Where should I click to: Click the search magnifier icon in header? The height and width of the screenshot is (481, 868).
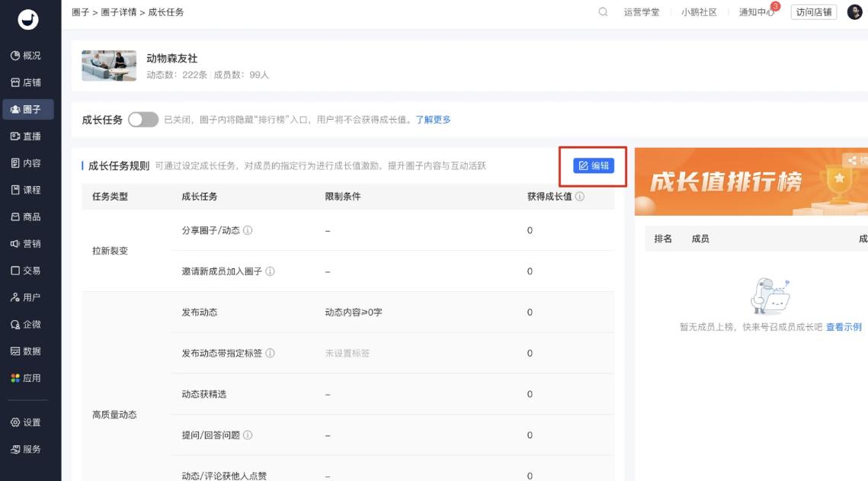click(603, 12)
